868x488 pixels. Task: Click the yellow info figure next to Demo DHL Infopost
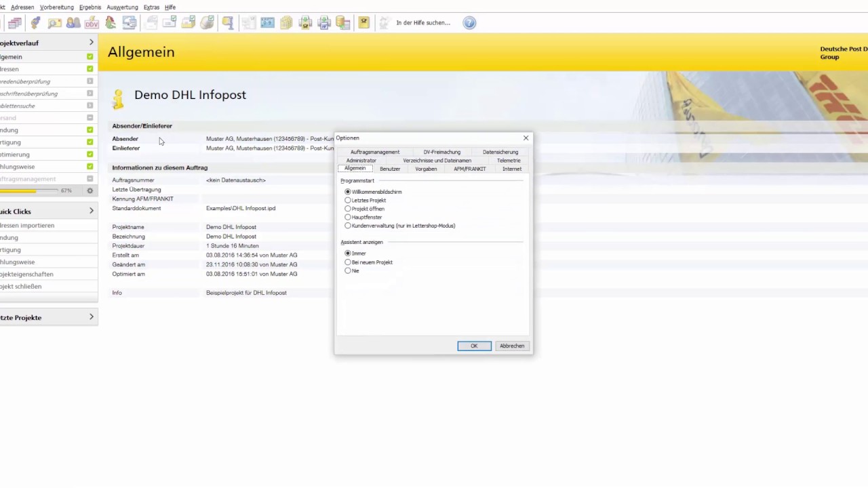coord(119,99)
